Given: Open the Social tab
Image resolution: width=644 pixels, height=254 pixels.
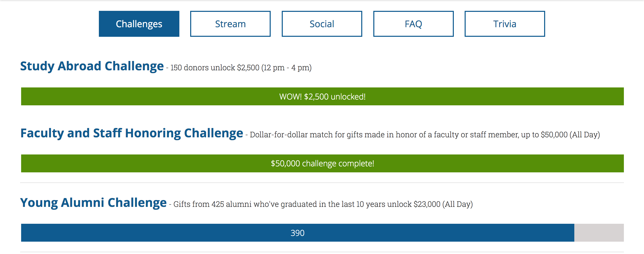Looking at the screenshot, I should pos(322,24).
